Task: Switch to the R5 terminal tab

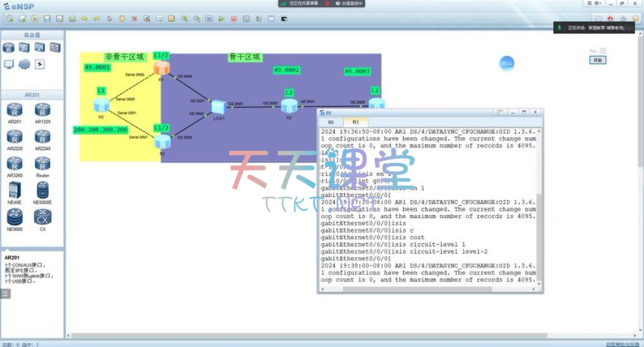Action: point(331,121)
